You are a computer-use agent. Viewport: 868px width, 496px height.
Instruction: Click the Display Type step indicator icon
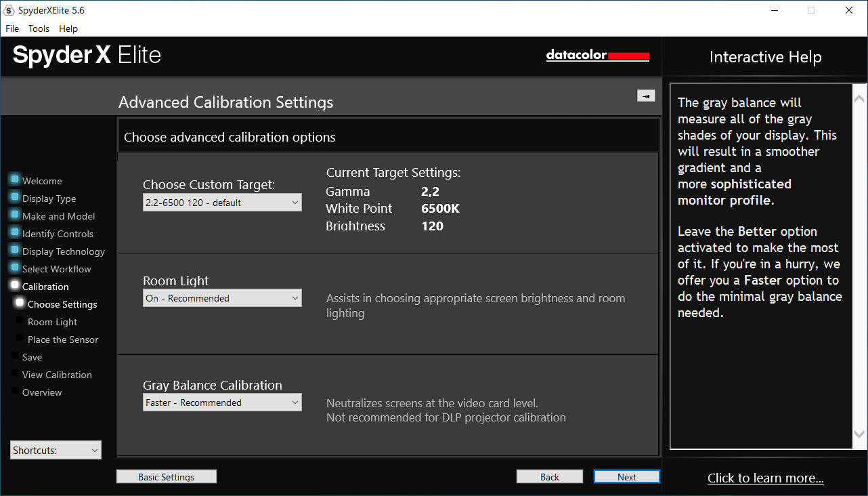pos(14,197)
